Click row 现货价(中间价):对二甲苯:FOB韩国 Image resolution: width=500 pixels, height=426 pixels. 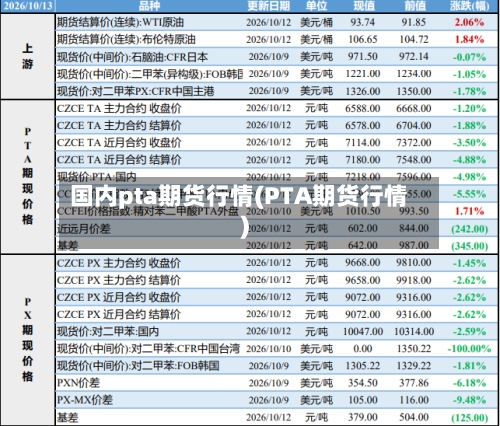pyautogui.click(x=277, y=366)
